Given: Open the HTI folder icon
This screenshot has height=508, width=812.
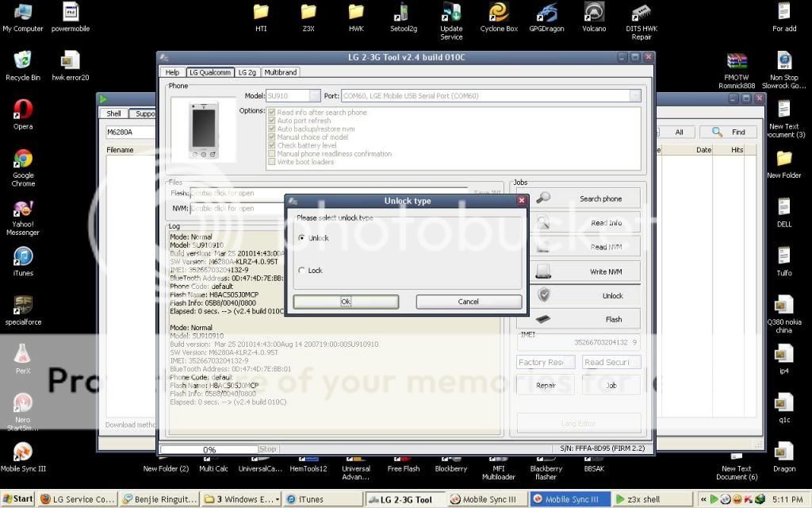Looking at the screenshot, I should pos(261,18).
